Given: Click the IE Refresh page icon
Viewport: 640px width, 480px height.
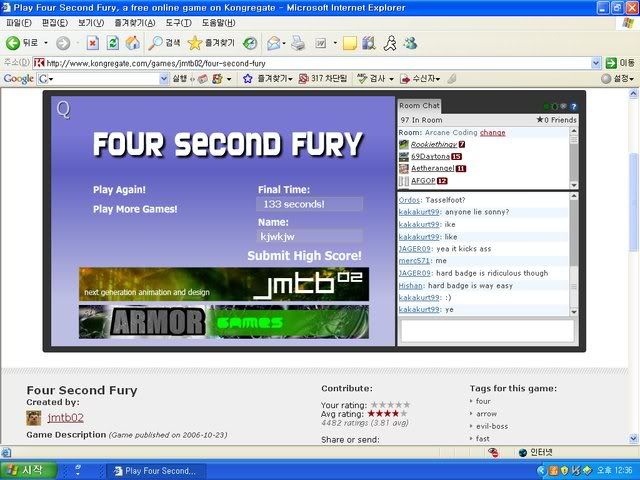Looking at the screenshot, I should pos(113,43).
